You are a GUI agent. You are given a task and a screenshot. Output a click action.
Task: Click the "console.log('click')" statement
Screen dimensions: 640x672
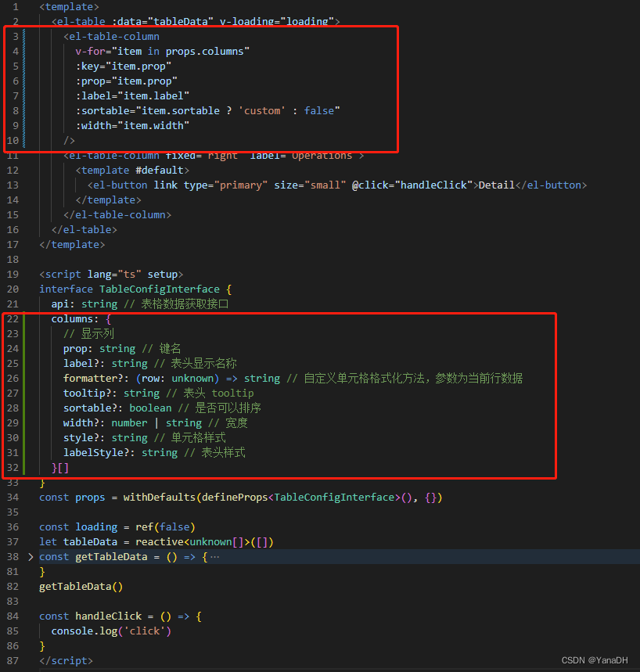(x=111, y=631)
